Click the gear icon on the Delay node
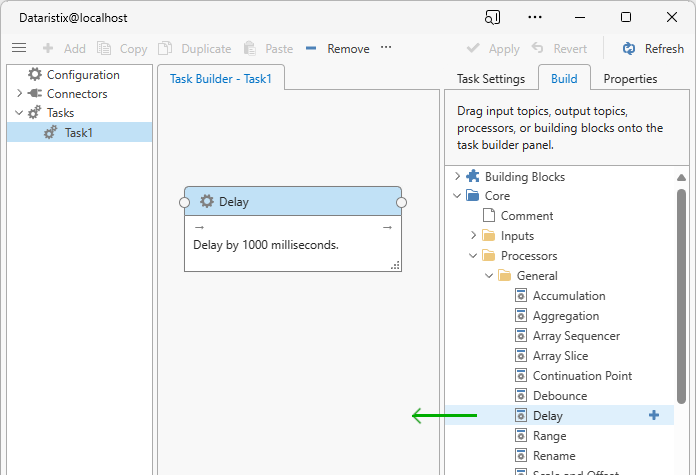The image size is (696, 475). [207, 201]
